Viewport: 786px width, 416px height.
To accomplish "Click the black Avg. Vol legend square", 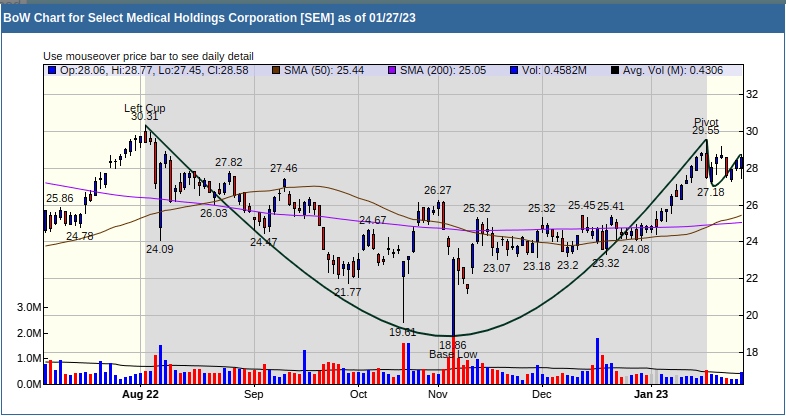I will pyautogui.click(x=615, y=71).
